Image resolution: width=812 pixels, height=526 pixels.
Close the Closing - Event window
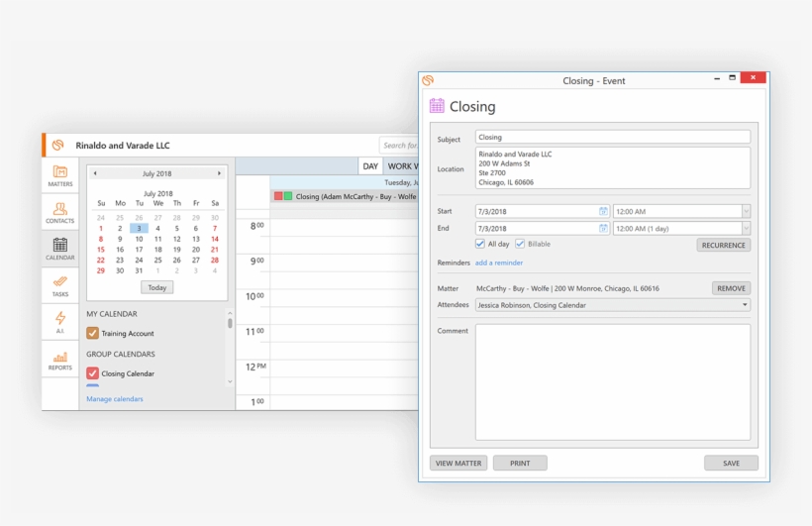(x=753, y=77)
